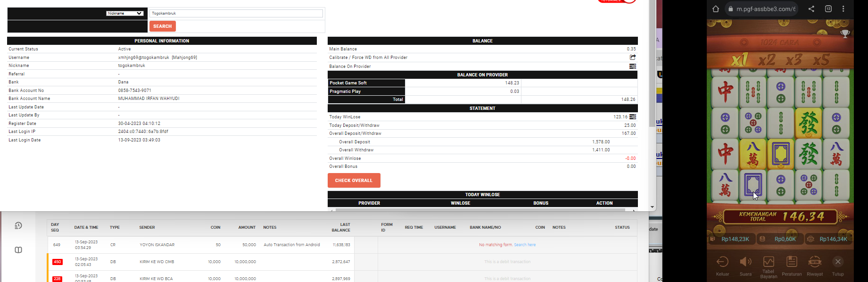Viewport: 868px width, 282px height.
Task: Tap the browser home icon in phone window
Action: (x=716, y=8)
